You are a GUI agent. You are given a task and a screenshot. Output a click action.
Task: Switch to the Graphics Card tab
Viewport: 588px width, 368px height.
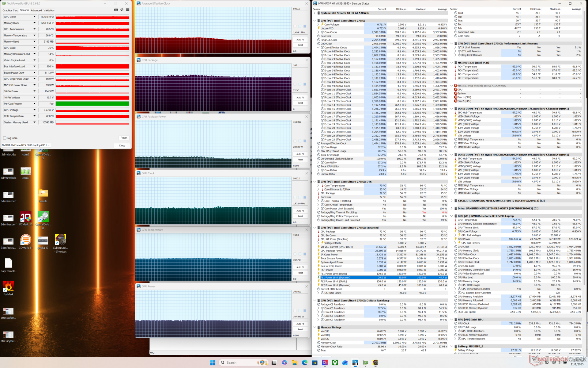coord(10,10)
